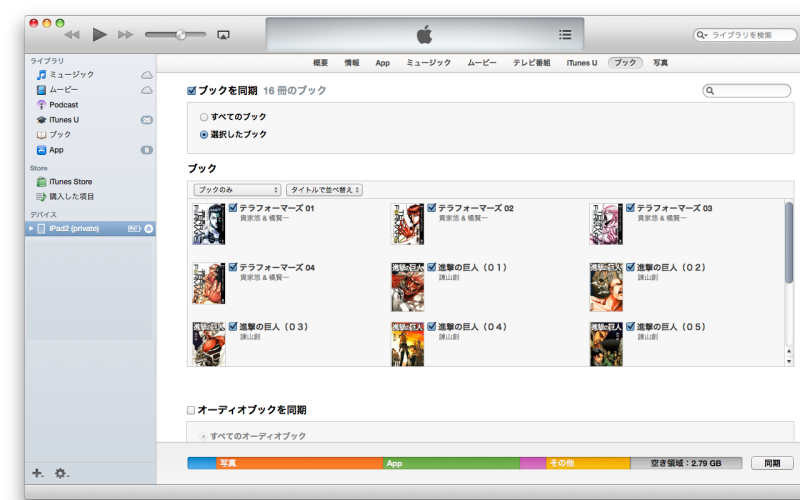Select the 選択したブック radio option
Screen dimensions: 800x500
pos(204,135)
